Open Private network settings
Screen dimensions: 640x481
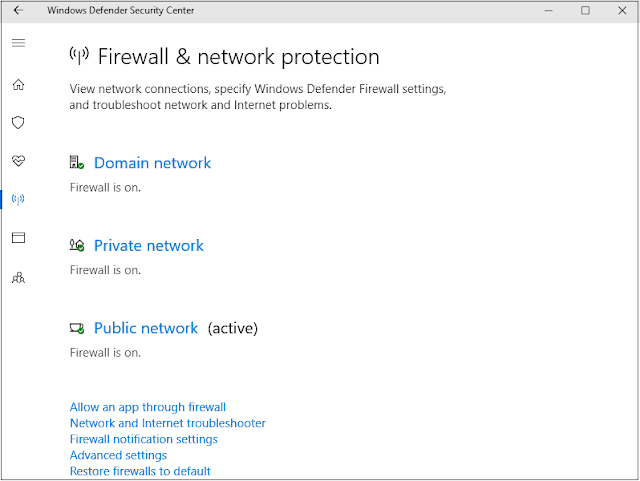point(149,245)
